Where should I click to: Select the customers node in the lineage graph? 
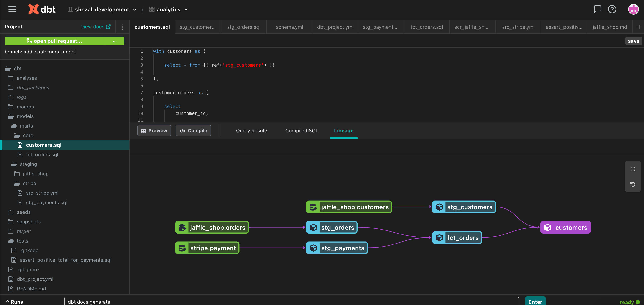(565, 227)
